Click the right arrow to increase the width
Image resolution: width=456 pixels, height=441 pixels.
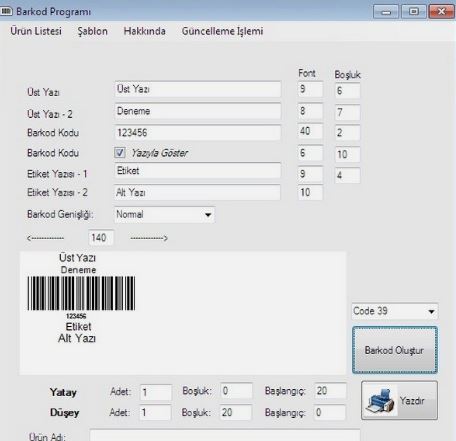coord(149,238)
